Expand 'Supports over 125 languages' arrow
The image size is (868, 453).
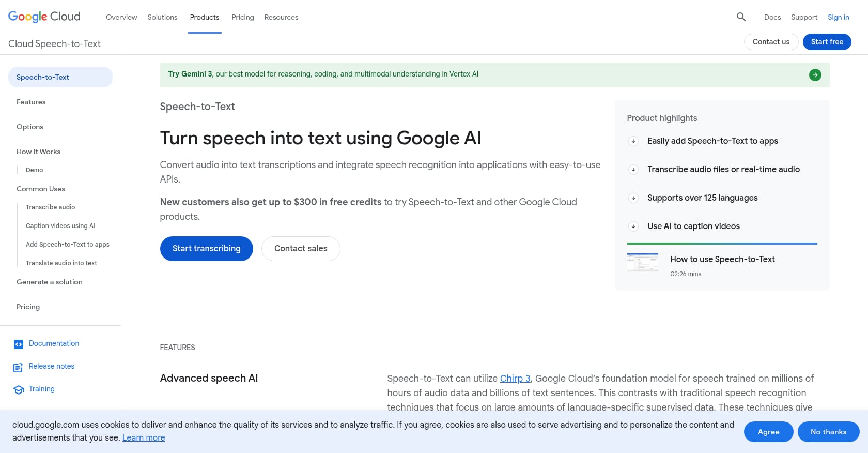coord(633,198)
